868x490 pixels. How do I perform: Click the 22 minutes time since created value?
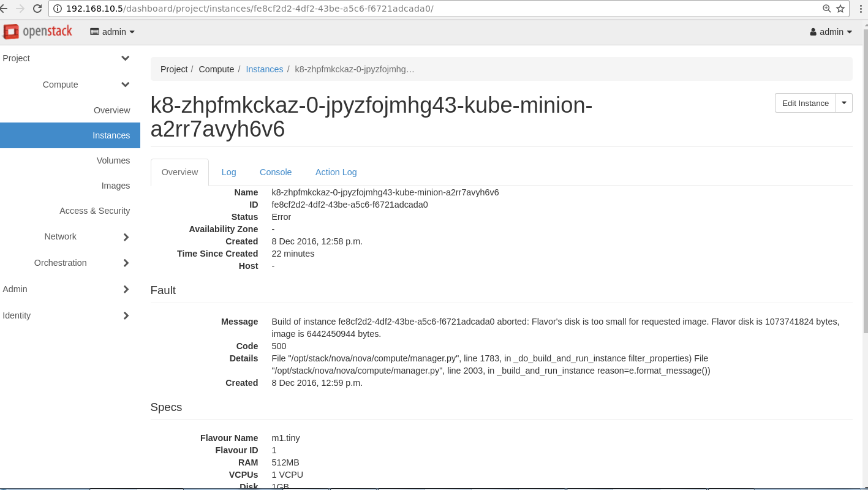[x=293, y=254]
